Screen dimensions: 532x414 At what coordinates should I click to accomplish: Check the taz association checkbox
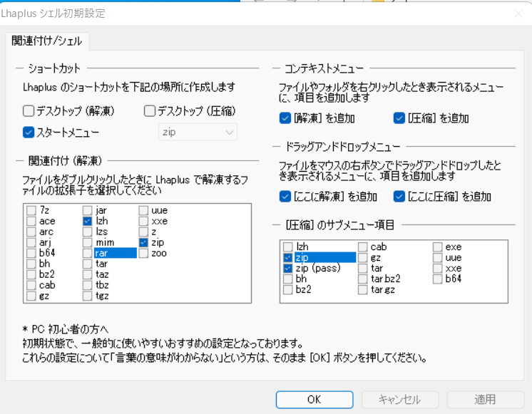tap(87, 274)
